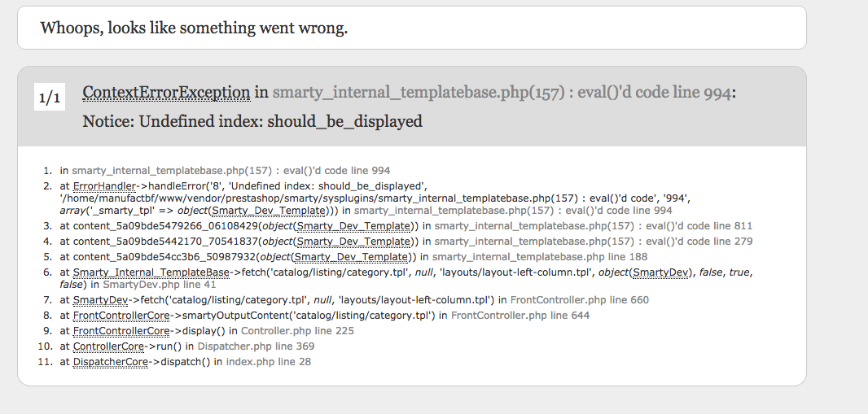The height and width of the screenshot is (414, 868).
Task: Click ControllerCore class in trace line 10
Action: [x=108, y=346]
